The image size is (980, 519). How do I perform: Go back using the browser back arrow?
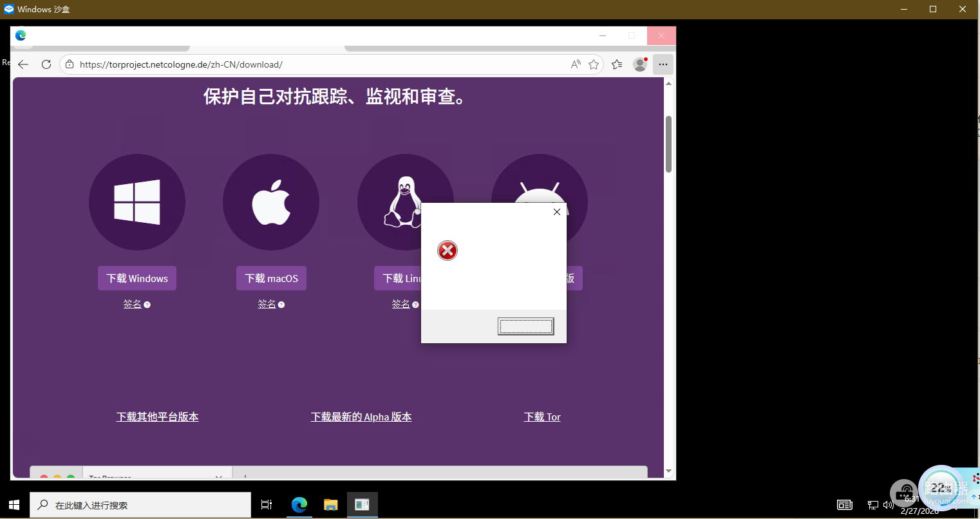[24, 64]
